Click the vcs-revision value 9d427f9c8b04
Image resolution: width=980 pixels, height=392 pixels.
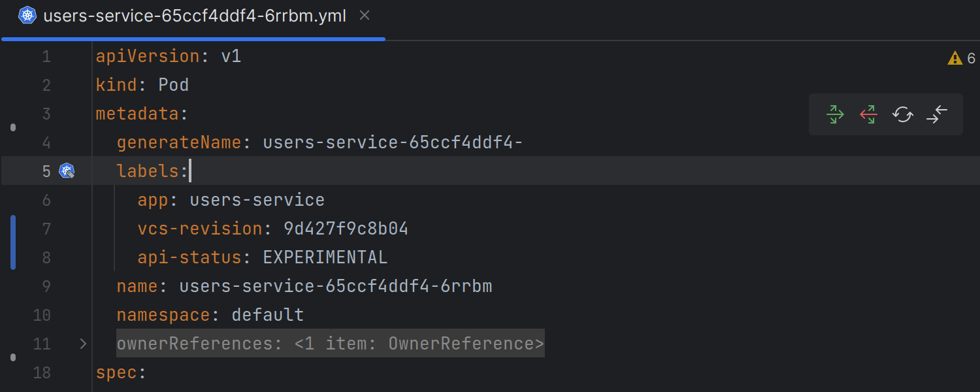coord(346,229)
